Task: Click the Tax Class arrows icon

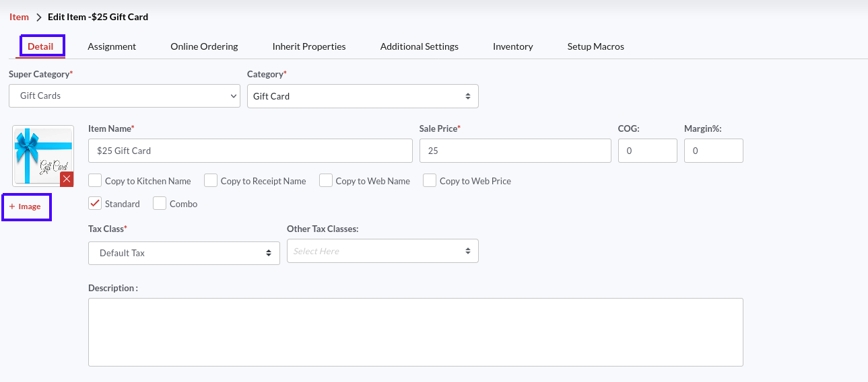Action: tap(269, 254)
